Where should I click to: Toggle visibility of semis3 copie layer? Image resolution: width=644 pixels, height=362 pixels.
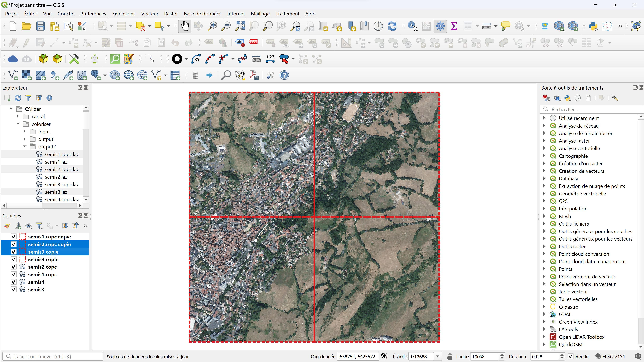(x=14, y=252)
